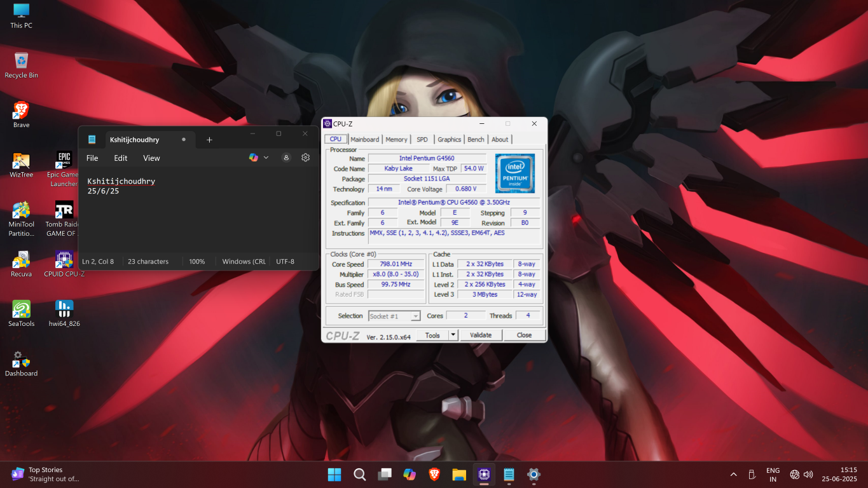The image size is (868, 488).
Task: Open File Explorer from taskbar
Action: click(x=459, y=475)
